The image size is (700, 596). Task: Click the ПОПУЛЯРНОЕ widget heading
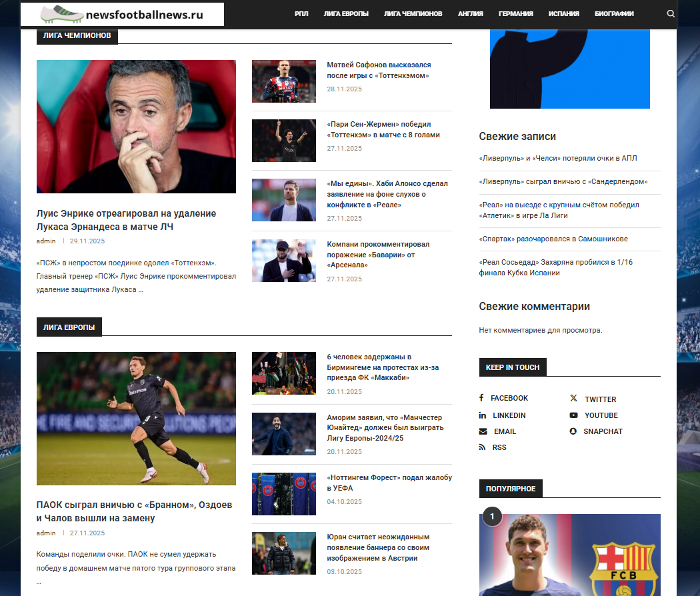[x=511, y=489]
